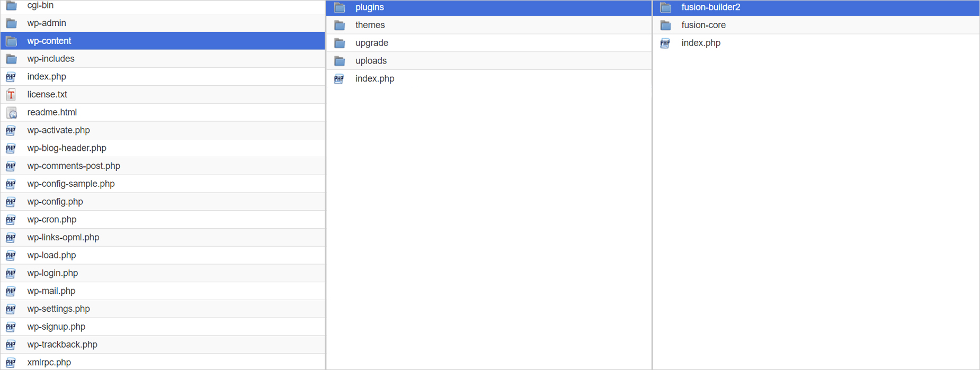Click the PHP icon beside wp-comments-post.php
Screen dimensions: 980x370
[x=11, y=166]
